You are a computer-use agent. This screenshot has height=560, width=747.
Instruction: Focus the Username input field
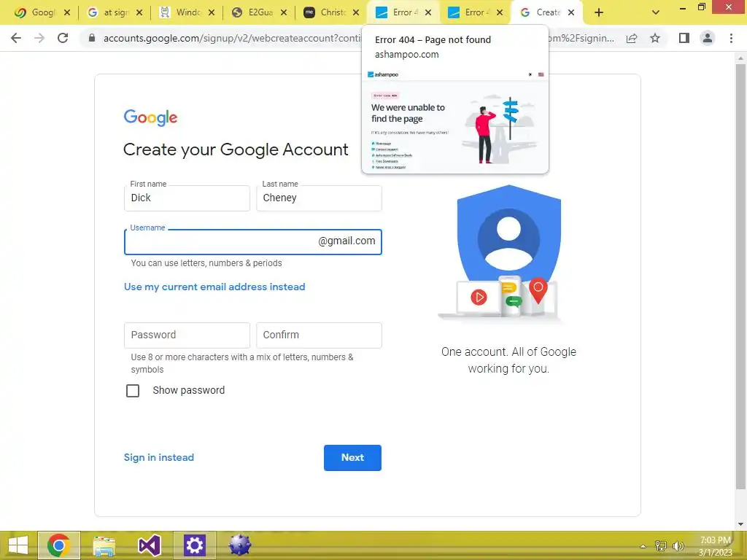click(252, 242)
